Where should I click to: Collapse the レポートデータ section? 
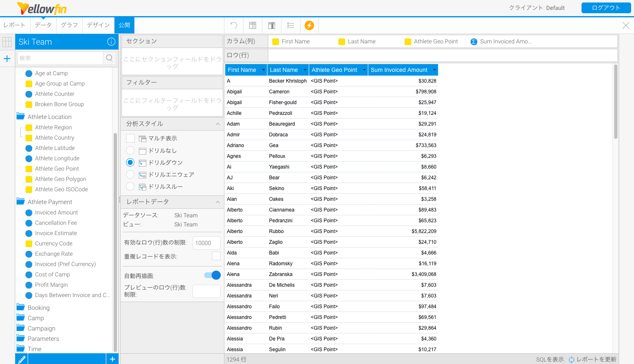217,202
